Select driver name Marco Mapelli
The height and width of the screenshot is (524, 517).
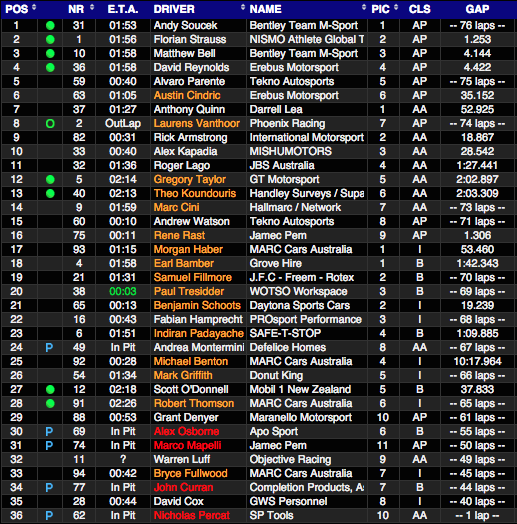point(187,445)
